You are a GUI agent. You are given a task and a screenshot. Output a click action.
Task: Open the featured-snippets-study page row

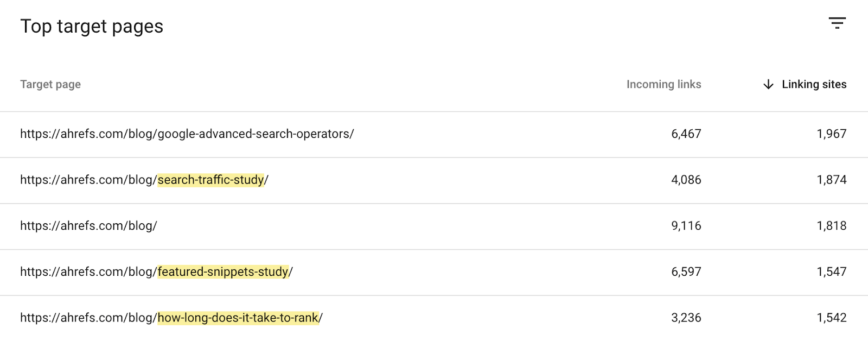click(156, 271)
